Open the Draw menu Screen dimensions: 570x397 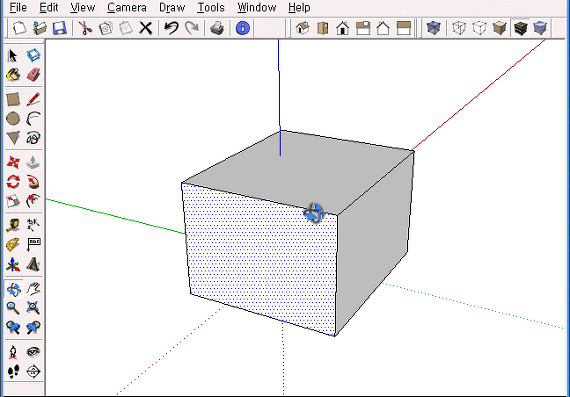[172, 8]
